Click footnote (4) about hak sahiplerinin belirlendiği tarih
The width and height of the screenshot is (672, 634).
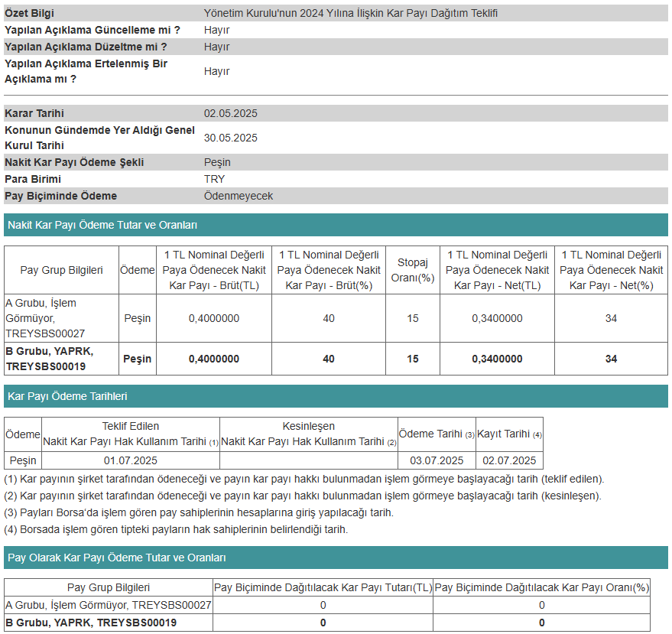(x=176, y=529)
